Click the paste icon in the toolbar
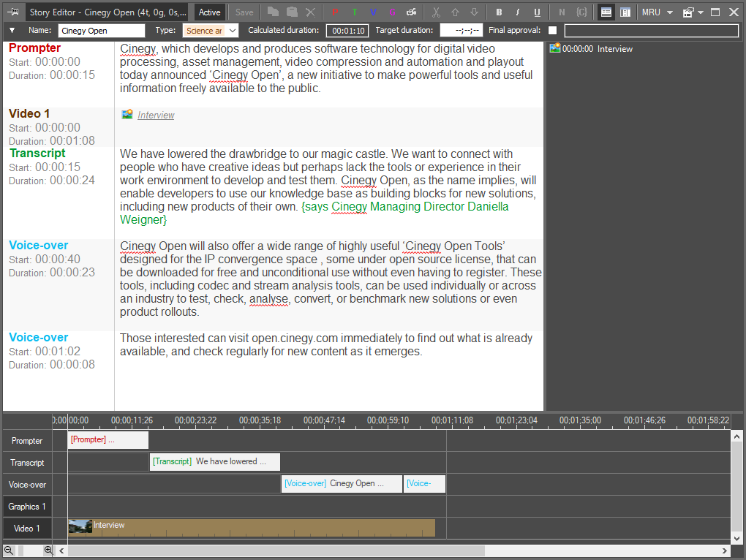746x560 pixels. tap(292, 12)
